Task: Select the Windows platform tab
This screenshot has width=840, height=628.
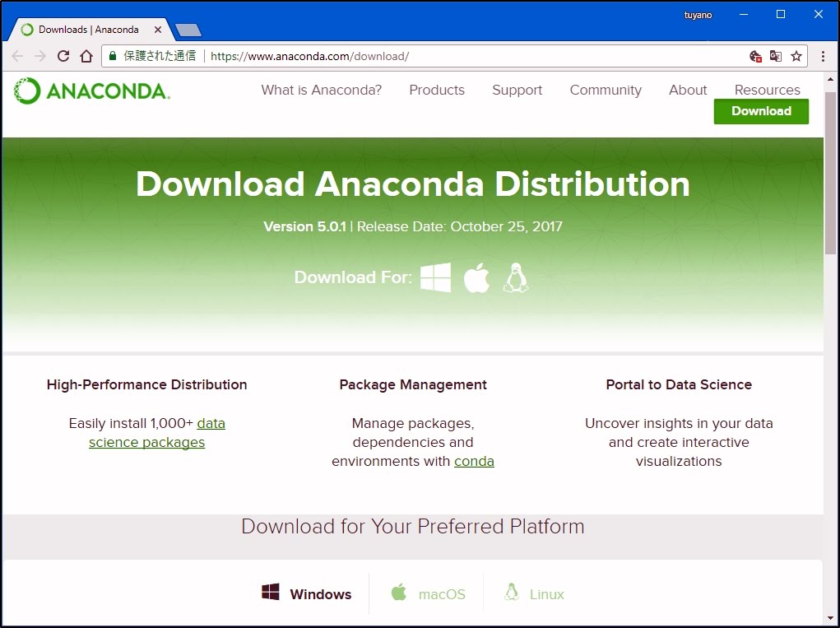Action: pyautogui.click(x=307, y=593)
